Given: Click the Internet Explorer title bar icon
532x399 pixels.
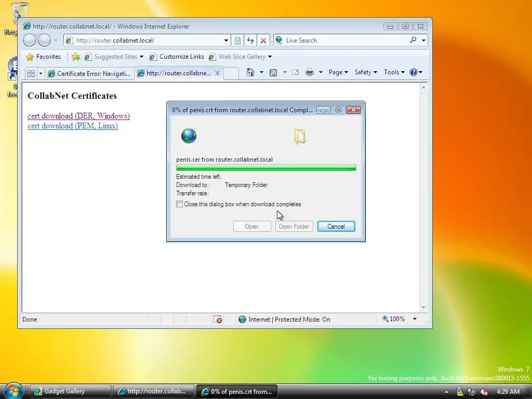Looking at the screenshot, I should tap(27, 26).
